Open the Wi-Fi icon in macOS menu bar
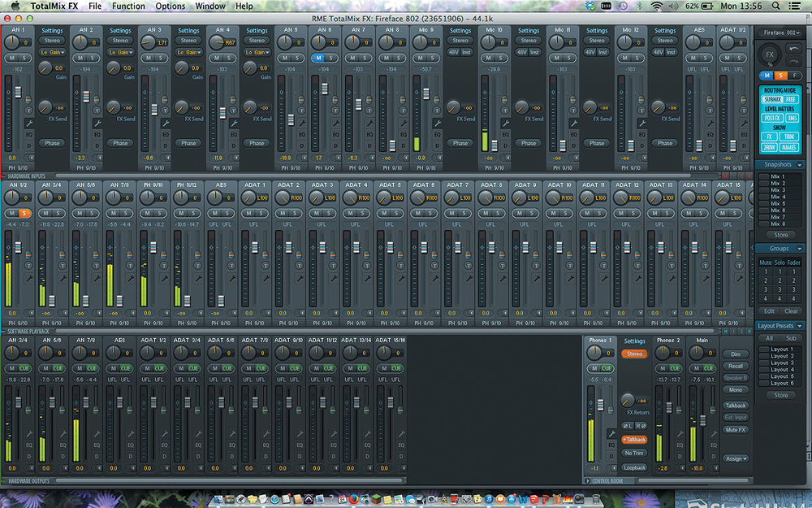This screenshot has width=812, height=508. tap(656, 7)
